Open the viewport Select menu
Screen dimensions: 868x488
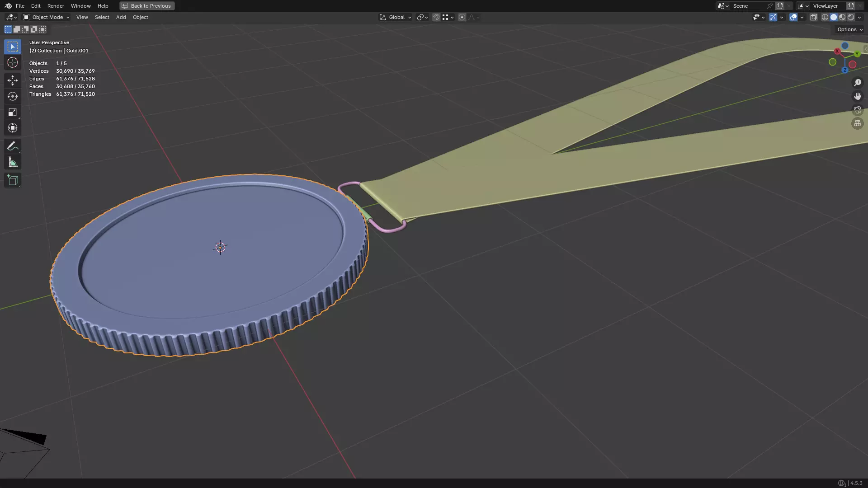[x=102, y=17]
